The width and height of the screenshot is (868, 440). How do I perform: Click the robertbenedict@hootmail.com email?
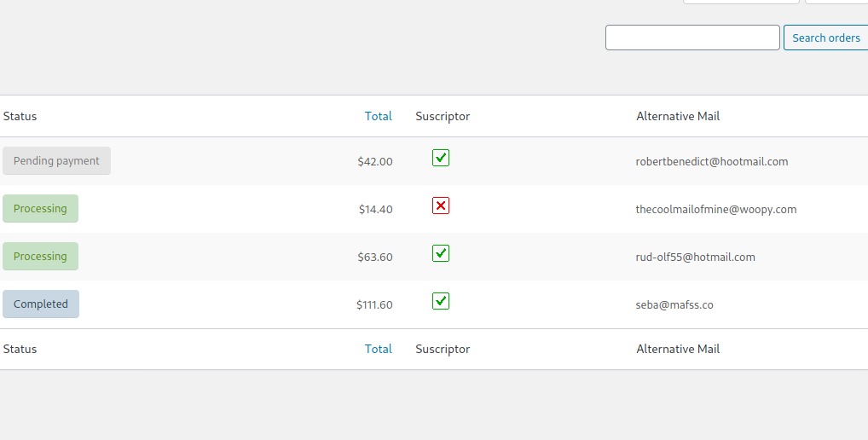(x=712, y=162)
